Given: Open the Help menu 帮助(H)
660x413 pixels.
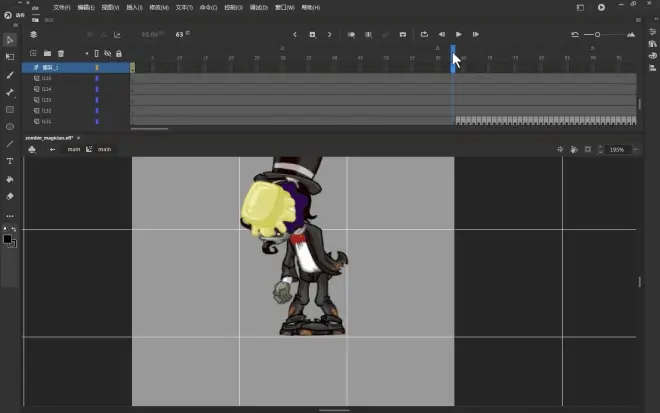Looking at the screenshot, I should pyautogui.click(x=311, y=8).
